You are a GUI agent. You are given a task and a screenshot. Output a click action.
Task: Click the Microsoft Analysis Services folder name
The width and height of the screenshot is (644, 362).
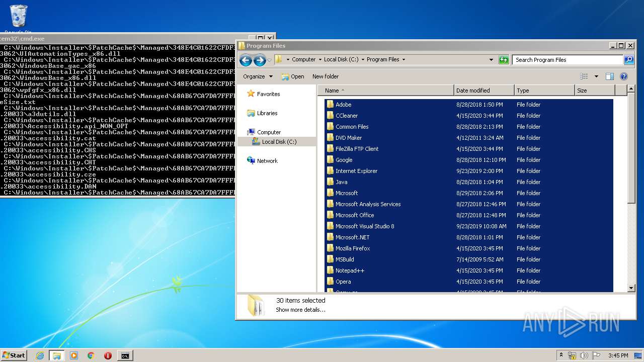(x=368, y=204)
